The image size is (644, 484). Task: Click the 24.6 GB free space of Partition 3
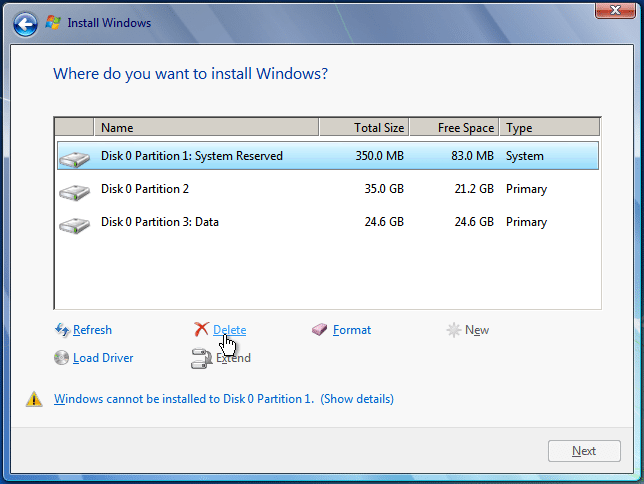tap(474, 222)
